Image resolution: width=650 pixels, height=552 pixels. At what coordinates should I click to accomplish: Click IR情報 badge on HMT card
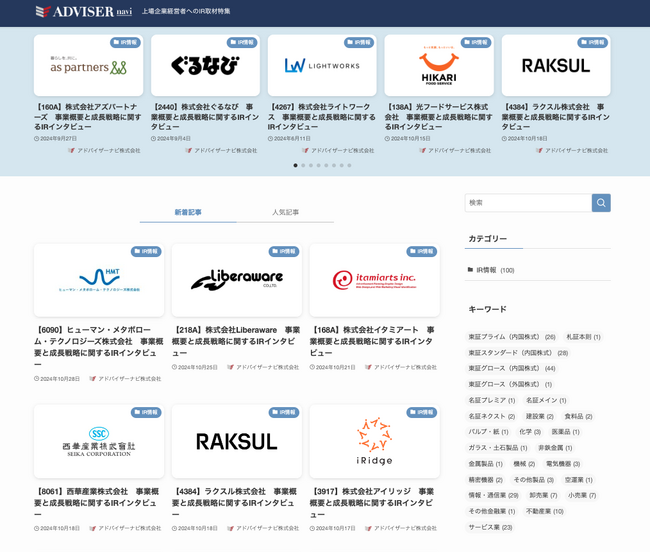pos(146,251)
